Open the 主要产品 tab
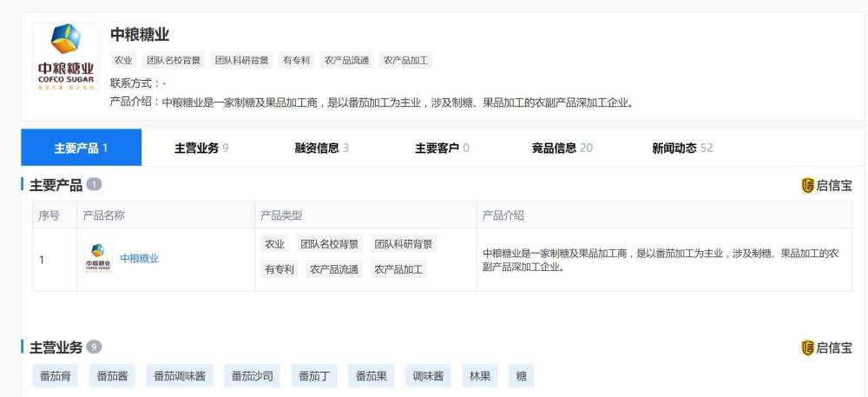This screenshot has width=868, height=397. pos(82,148)
